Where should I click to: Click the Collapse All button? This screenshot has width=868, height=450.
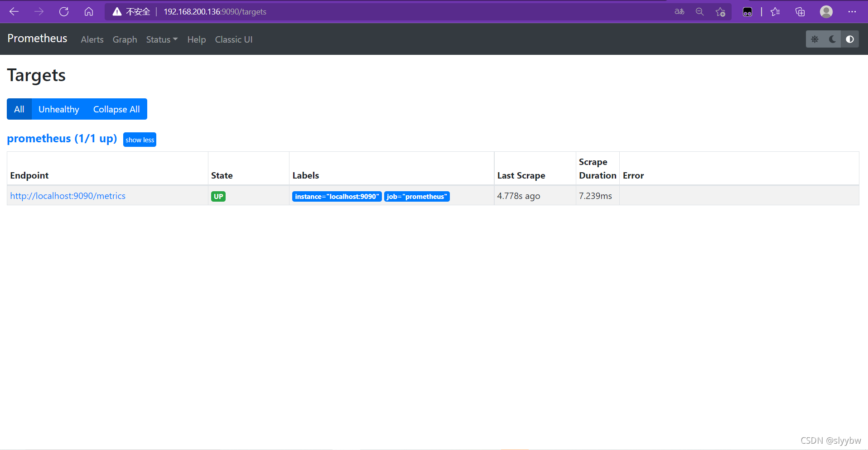coord(116,109)
